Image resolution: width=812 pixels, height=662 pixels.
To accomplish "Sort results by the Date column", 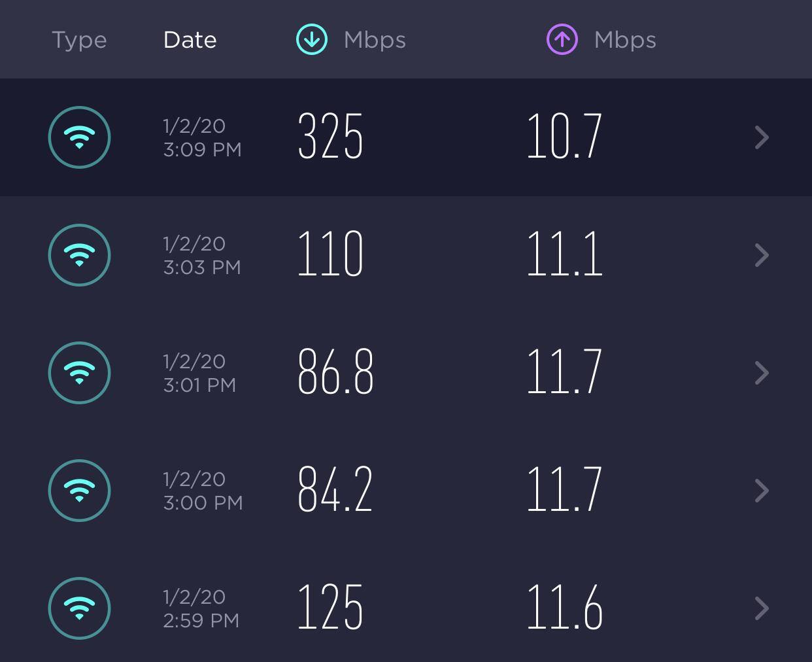I will (x=190, y=40).
